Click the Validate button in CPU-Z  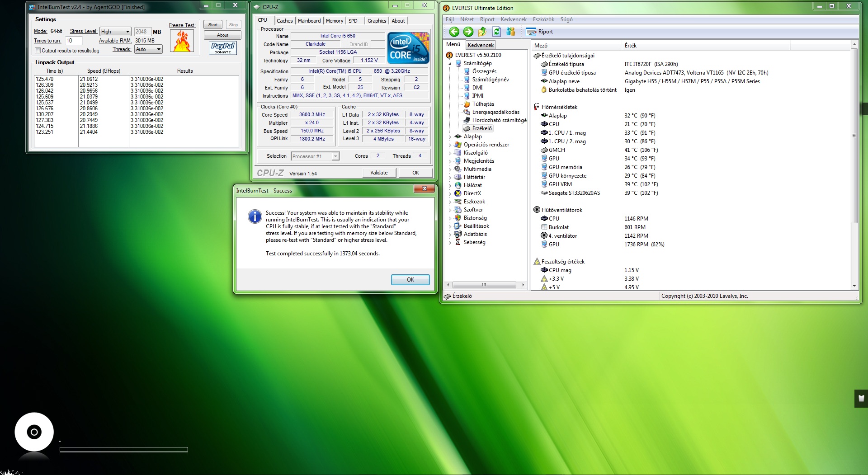click(x=379, y=173)
